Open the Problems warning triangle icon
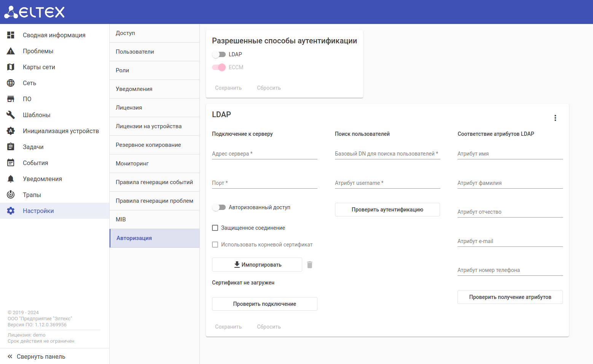 (x=11, y=51)
